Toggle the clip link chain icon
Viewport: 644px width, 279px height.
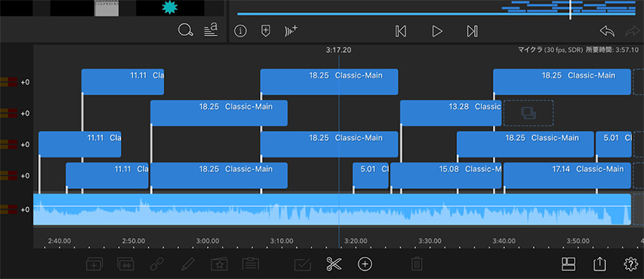[157, 263]
